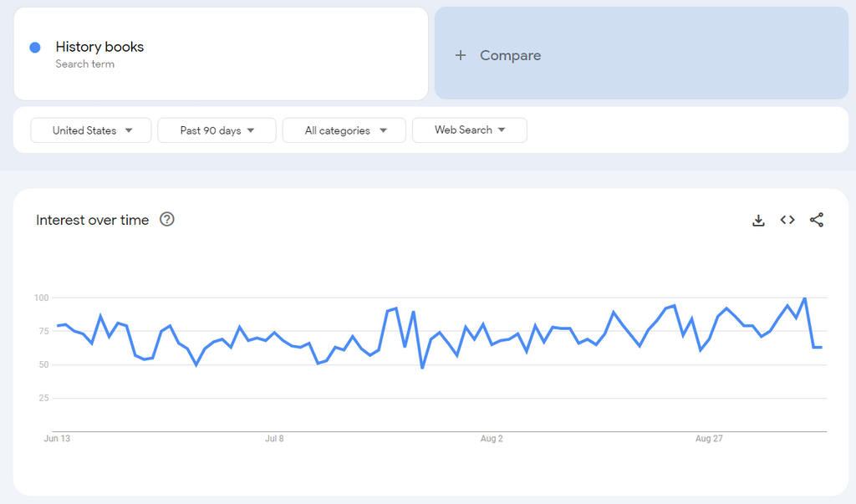Open the United States region selector
The width and height of the screenshot is (856, 504).
pyautogui.click(x=90, y=130)
